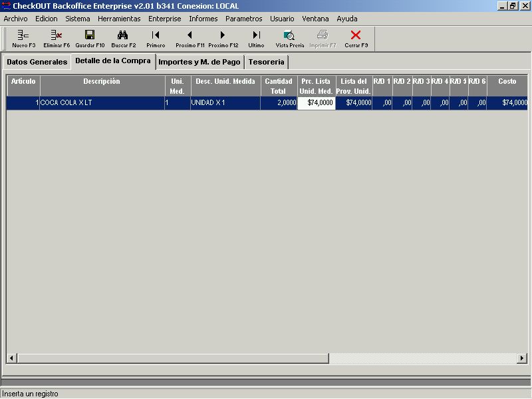Jump to last record with Ultimo

pyautogui.click(x=256, y=39)
